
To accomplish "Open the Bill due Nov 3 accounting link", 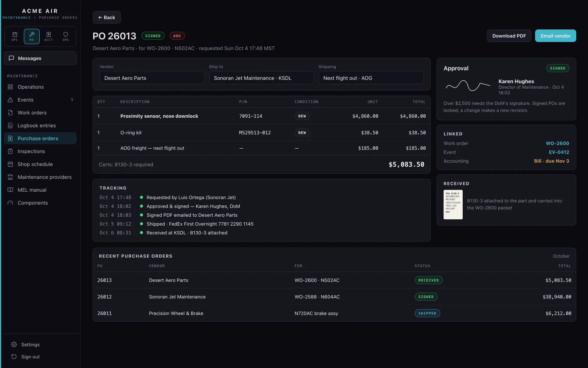I will coord(551,161).
